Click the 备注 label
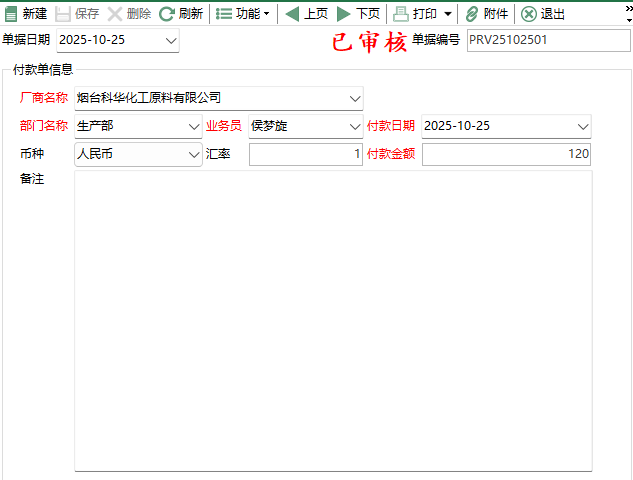 click(32, 178)
